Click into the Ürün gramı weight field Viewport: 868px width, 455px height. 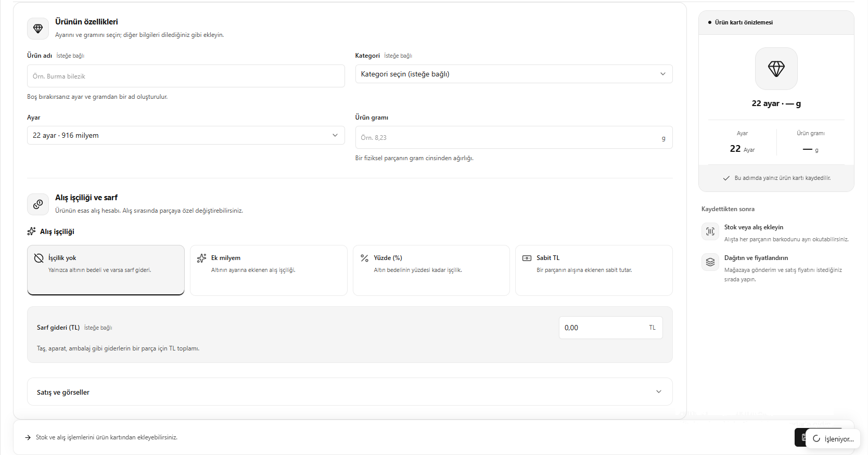[514, 137]
